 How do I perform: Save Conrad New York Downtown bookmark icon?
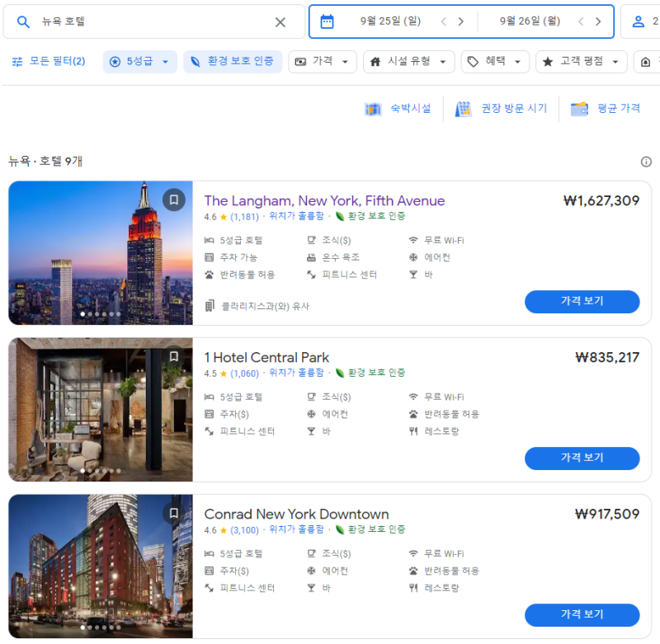coord(174,513)
